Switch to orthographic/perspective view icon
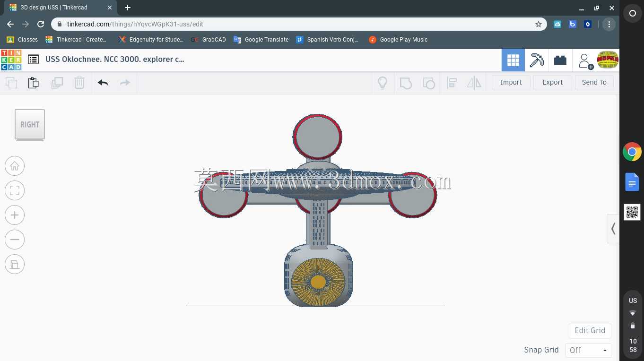 15,264
